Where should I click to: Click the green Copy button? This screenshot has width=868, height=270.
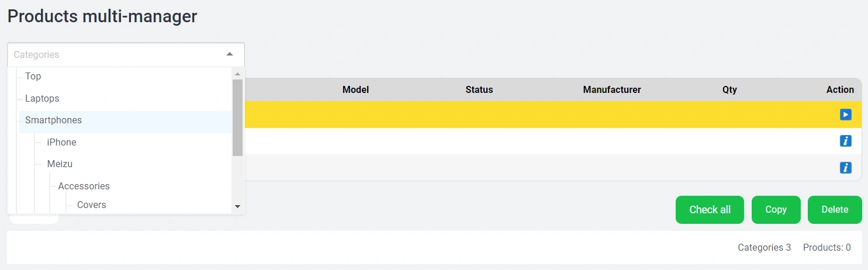pos(776,210)
